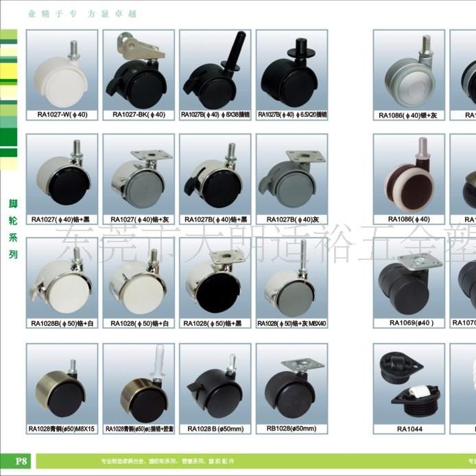The width and height of the screenshot is (476, 476).
Task: Select the label text 'RA1027-W(φ40)'
Action: point(62,115)
